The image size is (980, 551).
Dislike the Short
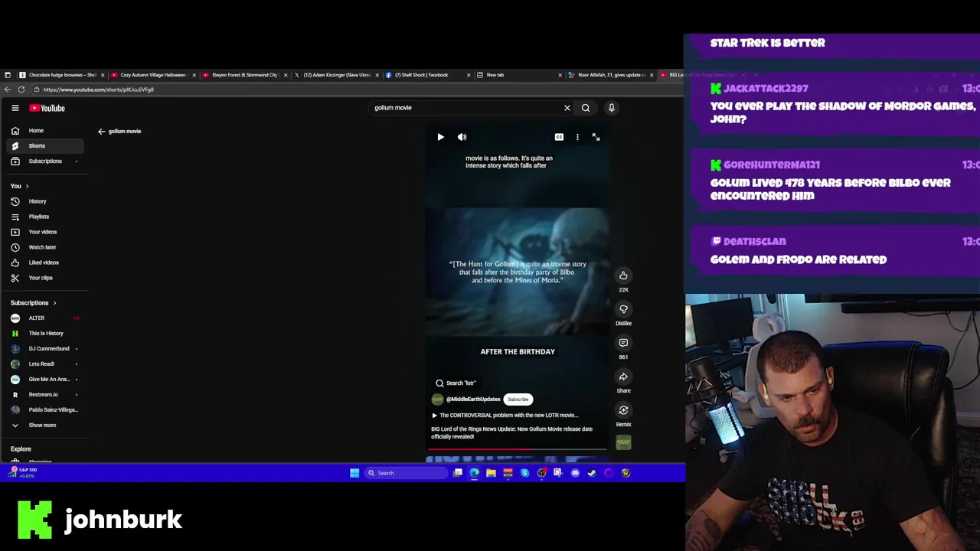coord(623,309)
